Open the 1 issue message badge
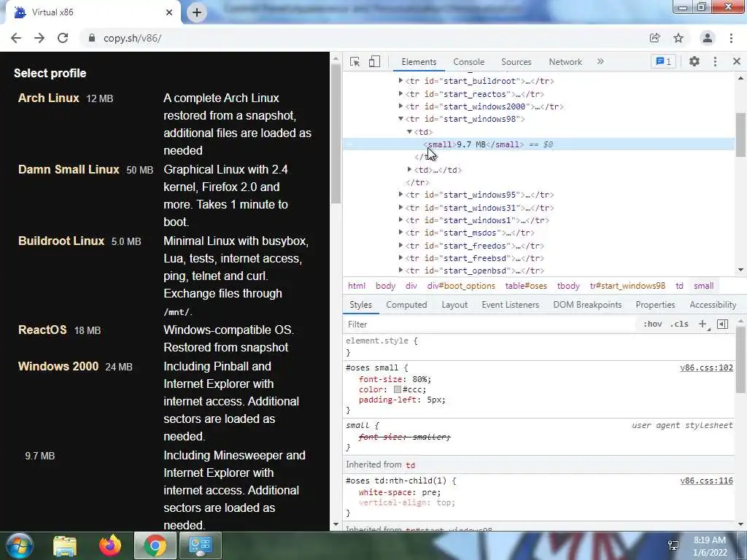Image resolution: width=747 pixels, height=560 pixels. coord(664,61)
